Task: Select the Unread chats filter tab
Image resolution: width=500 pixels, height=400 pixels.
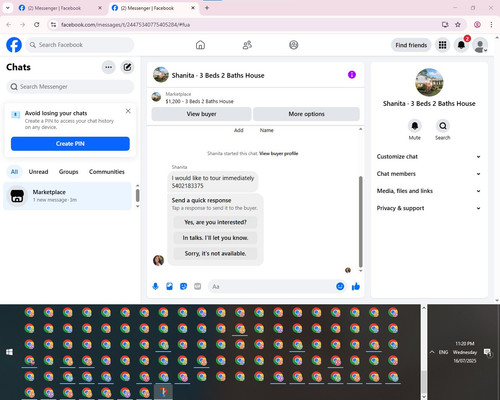Action: (38, 172)
